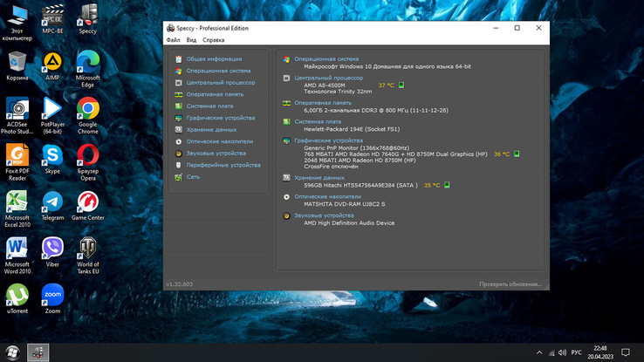Select the Microsoft Edge desktop shortcut
This screenshot has width=644, height=362.
88,70
